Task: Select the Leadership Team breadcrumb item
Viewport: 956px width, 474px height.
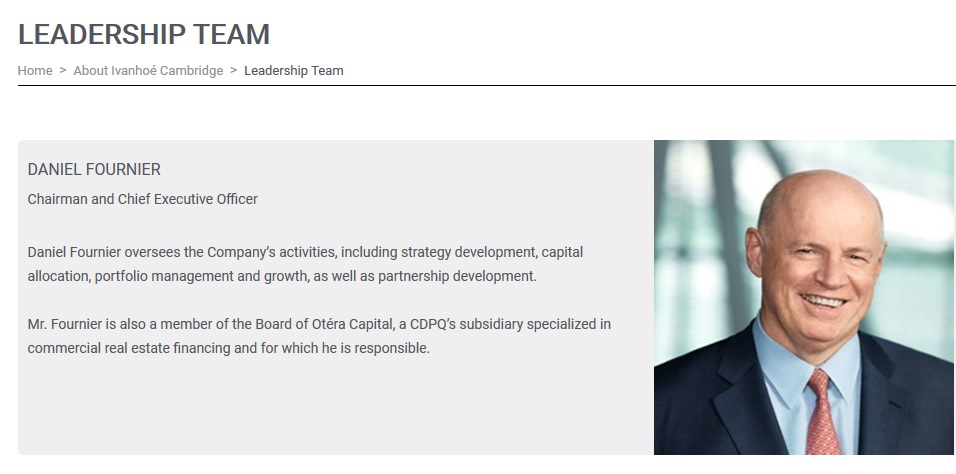Action: coord(293,71)
